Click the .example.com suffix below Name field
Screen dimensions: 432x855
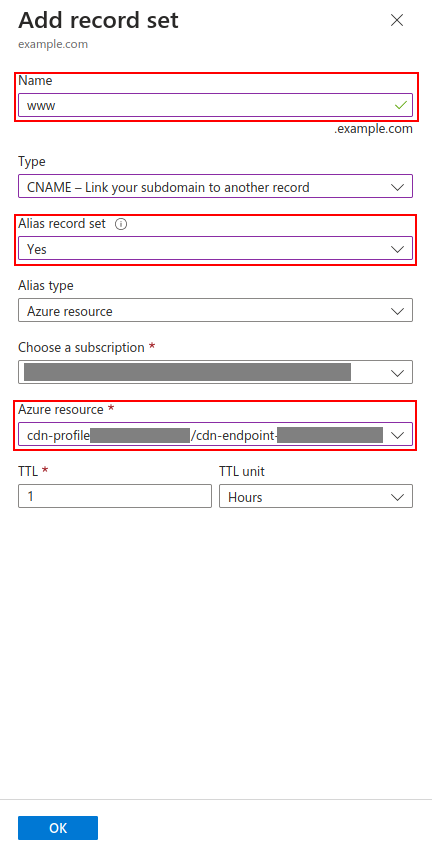click(374, 129)
